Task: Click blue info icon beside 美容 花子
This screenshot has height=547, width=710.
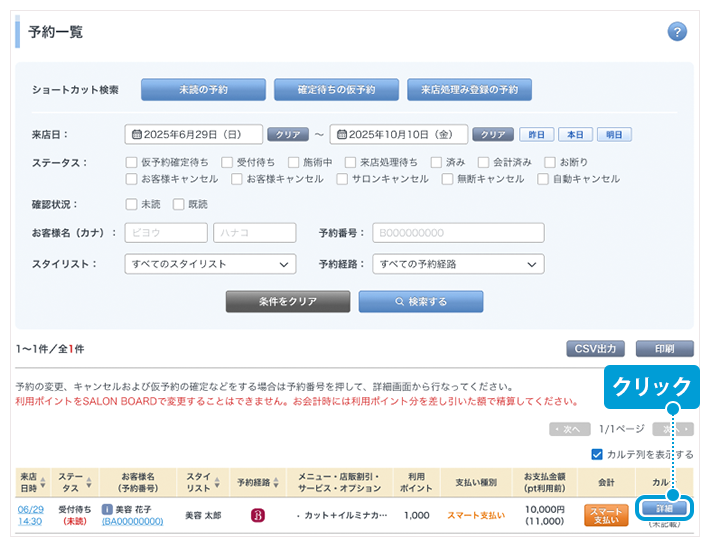Action: pyautogui.click(x=108, y=509)
